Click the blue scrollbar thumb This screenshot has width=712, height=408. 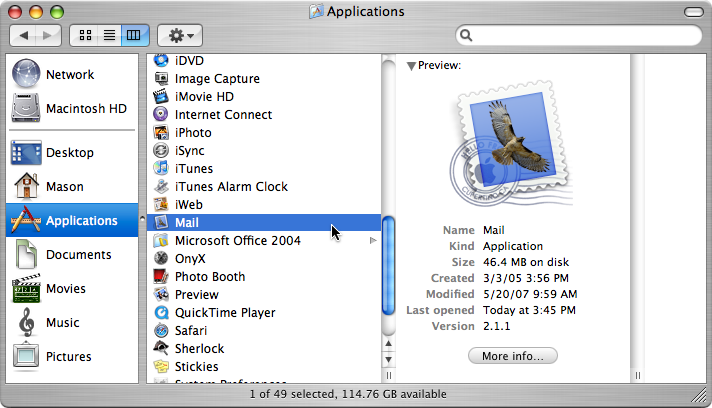coord(388,265)
